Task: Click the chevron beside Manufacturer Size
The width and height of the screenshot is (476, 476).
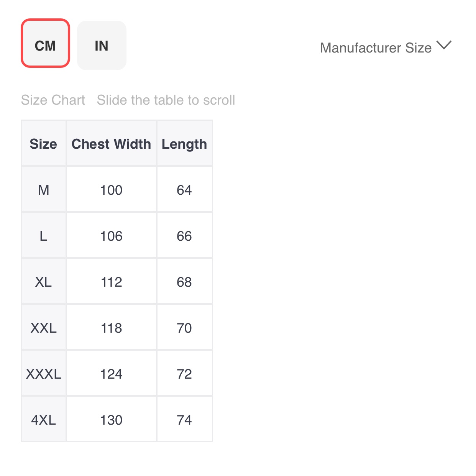Action: [x=444, y=45]
